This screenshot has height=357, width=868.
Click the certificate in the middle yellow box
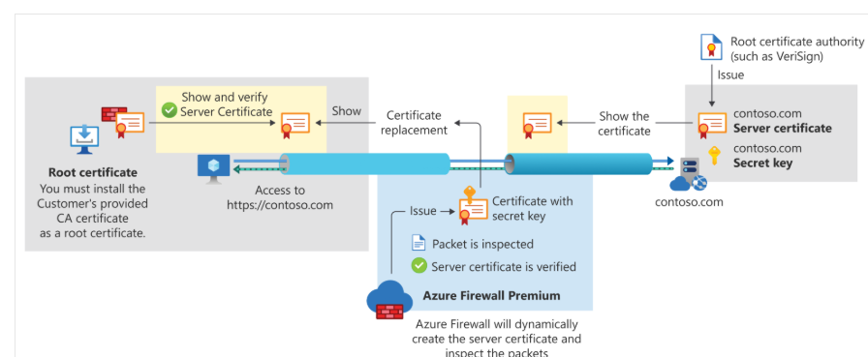point(537,125)
